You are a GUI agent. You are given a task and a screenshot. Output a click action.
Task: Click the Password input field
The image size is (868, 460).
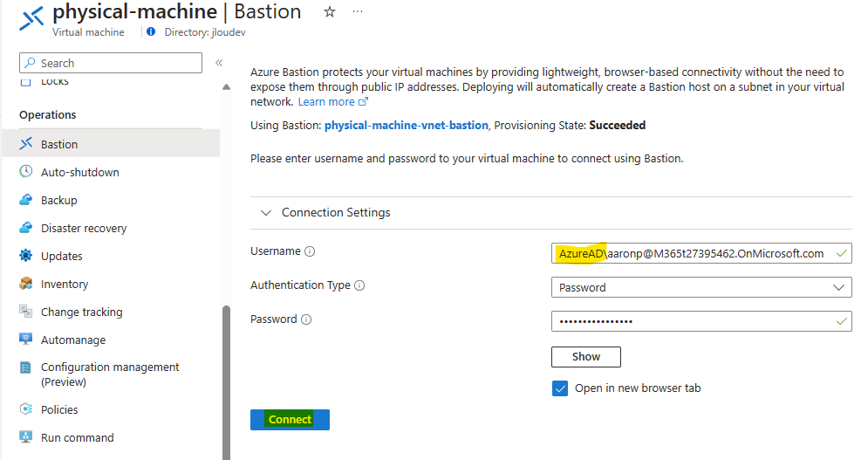tap(701, 321)
